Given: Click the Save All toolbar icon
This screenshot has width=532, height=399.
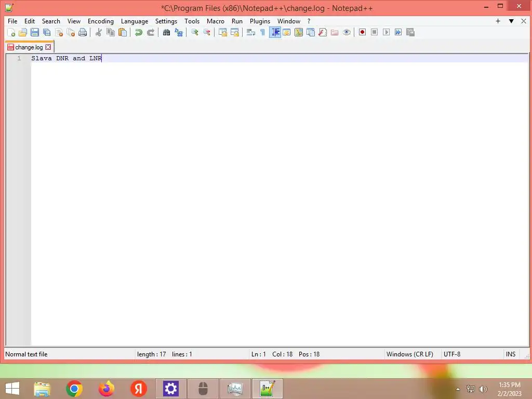Looking at the screenshot, I should coord(47,33).
